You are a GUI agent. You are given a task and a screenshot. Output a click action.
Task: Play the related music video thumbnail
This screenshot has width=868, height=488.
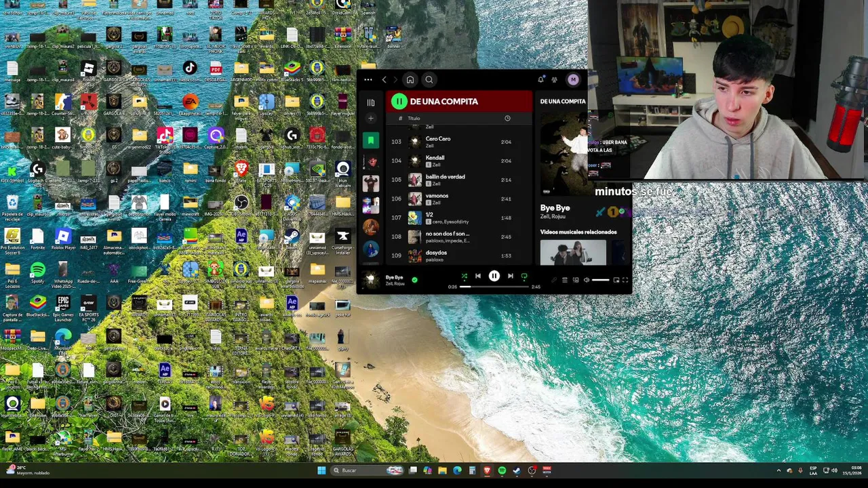[573, 252]
